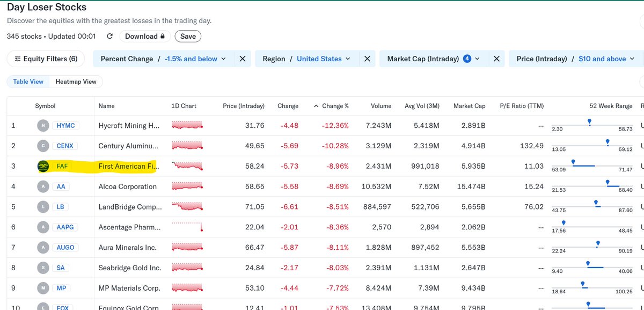644x310 pixels.
Task: Remove the United States region filter
Action: coord(367,59)
